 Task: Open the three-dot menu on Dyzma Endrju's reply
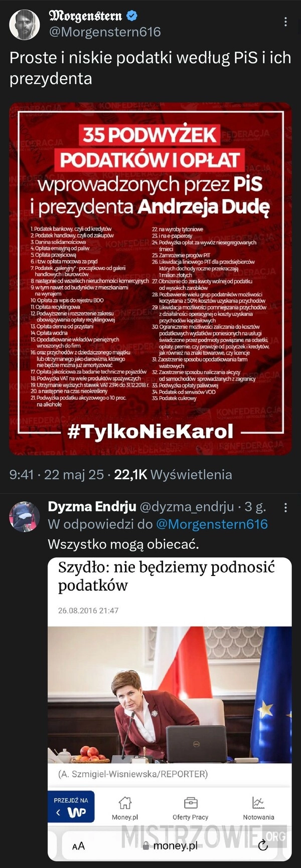click(x=285, y=508)
